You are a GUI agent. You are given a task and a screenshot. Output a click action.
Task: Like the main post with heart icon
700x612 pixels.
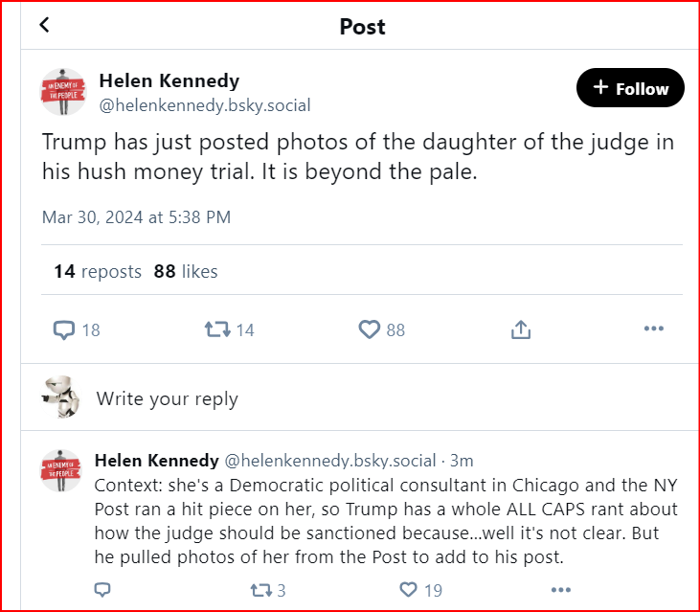pos(370,329)
